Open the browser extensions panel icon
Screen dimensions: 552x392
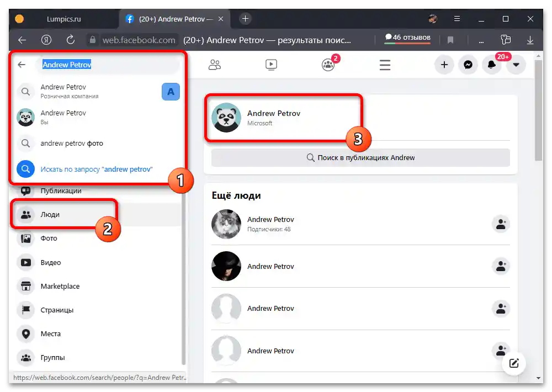click(x=506, y=40)
